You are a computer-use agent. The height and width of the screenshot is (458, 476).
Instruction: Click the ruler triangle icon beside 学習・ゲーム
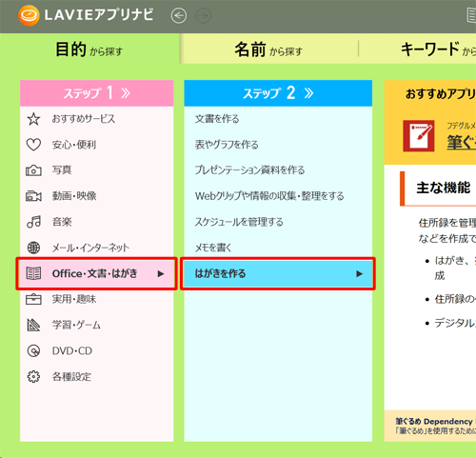point(33,325)
